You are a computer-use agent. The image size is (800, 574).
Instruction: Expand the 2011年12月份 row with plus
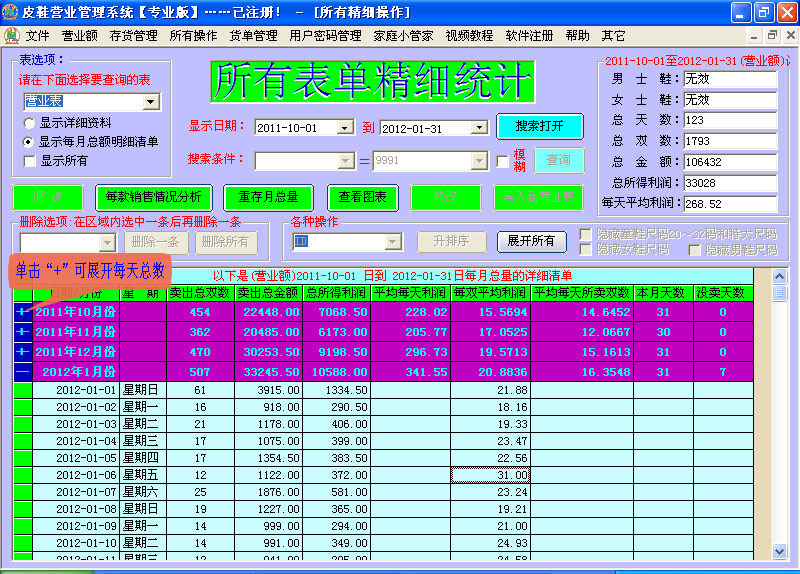[x=22, y=352]
